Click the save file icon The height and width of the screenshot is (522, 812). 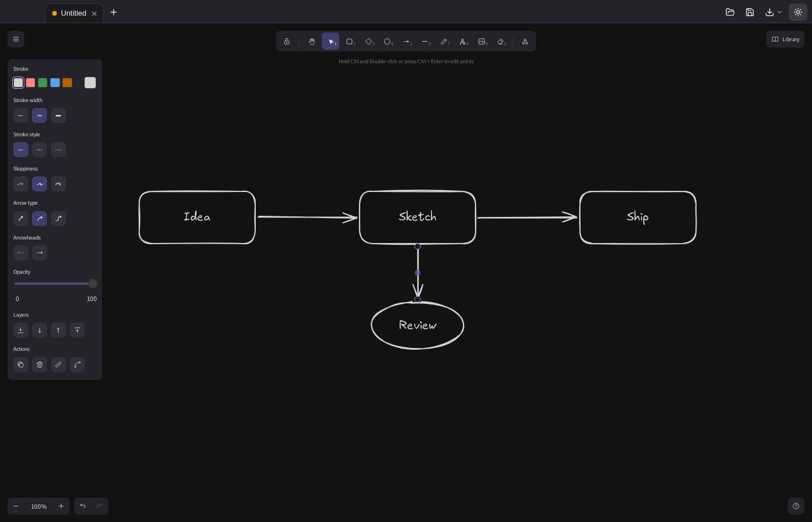(750, 12)
